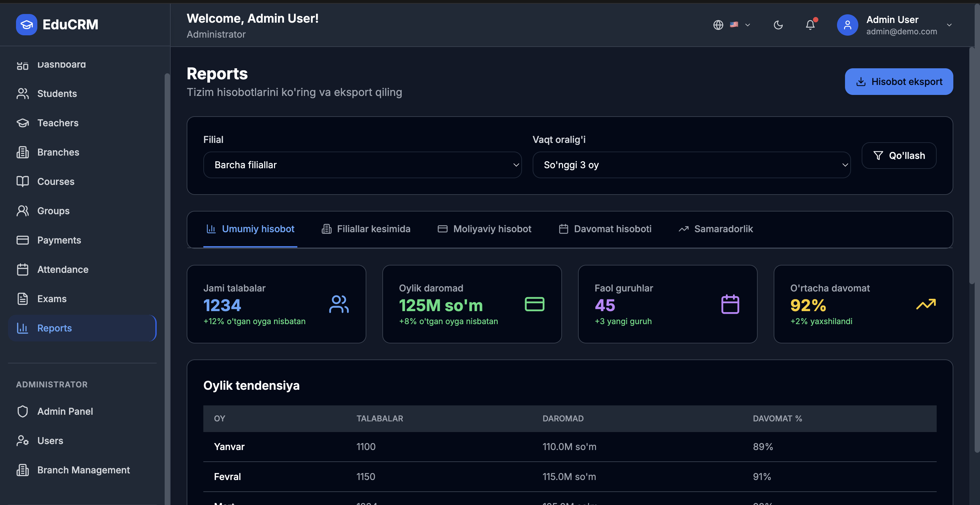The image size is (980, 505).
Task: Expand the language flag dropdown chevron
Action: pyautogui.click(x=747, y=25)
